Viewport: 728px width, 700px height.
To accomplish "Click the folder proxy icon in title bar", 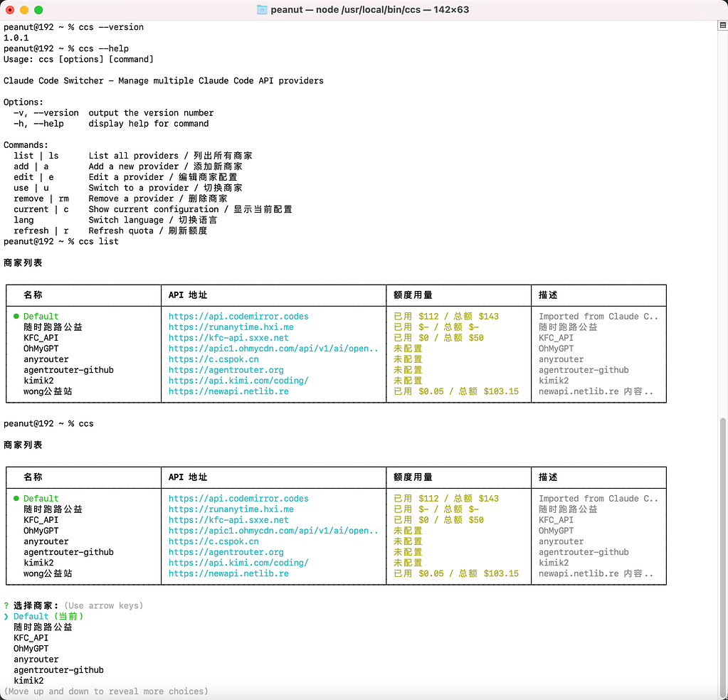I will 262,10.
